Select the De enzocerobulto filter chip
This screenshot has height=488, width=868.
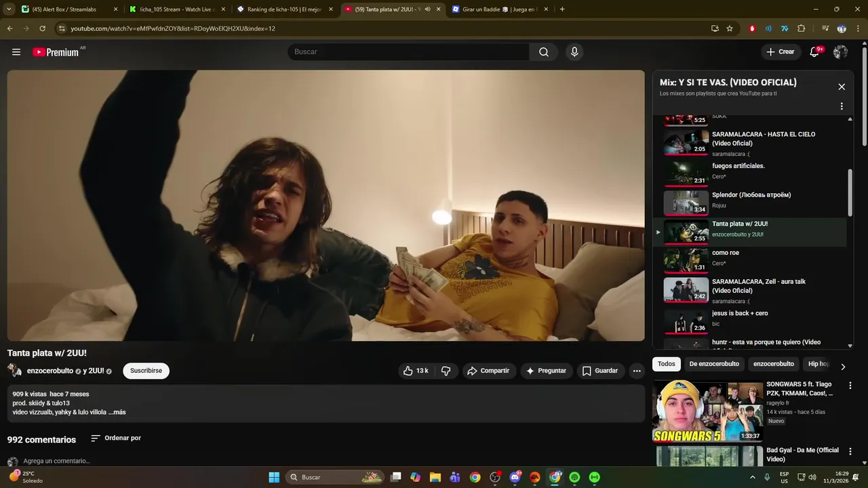[714, 364]
